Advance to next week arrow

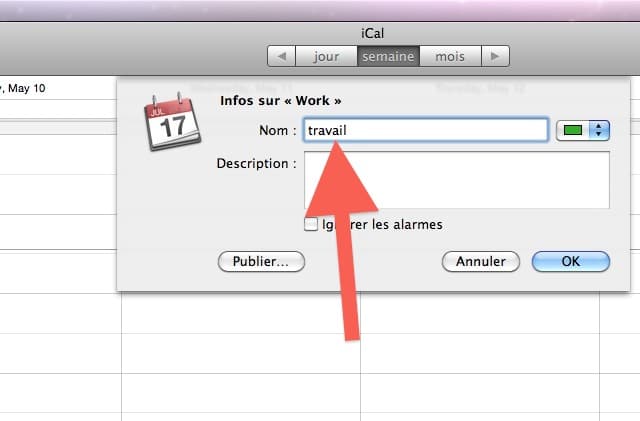pos(495,56)
